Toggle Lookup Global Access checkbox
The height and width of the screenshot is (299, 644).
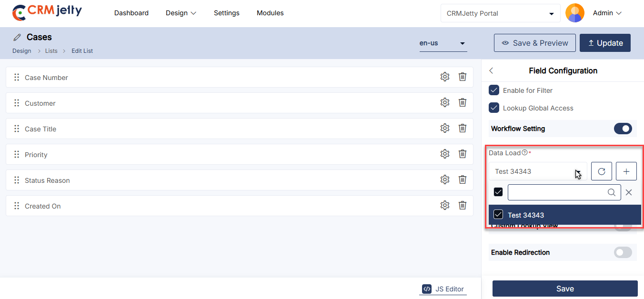point(494,108)
